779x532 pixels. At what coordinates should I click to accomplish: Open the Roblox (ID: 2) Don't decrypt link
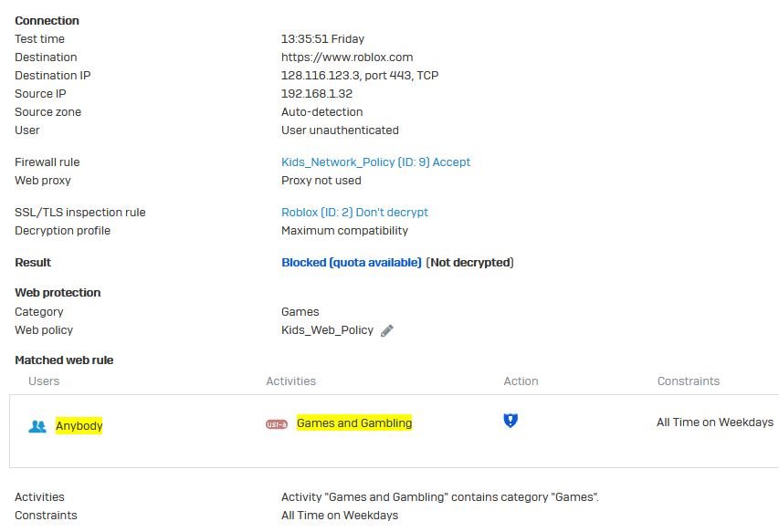click(x=354, y=213)
